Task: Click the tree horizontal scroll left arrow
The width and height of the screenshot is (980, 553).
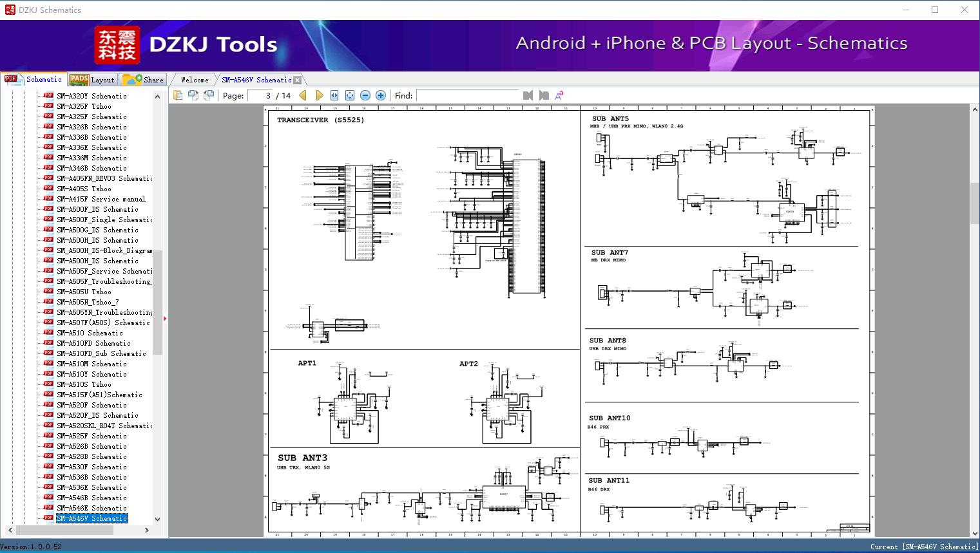Action: [x=10, y=530]
